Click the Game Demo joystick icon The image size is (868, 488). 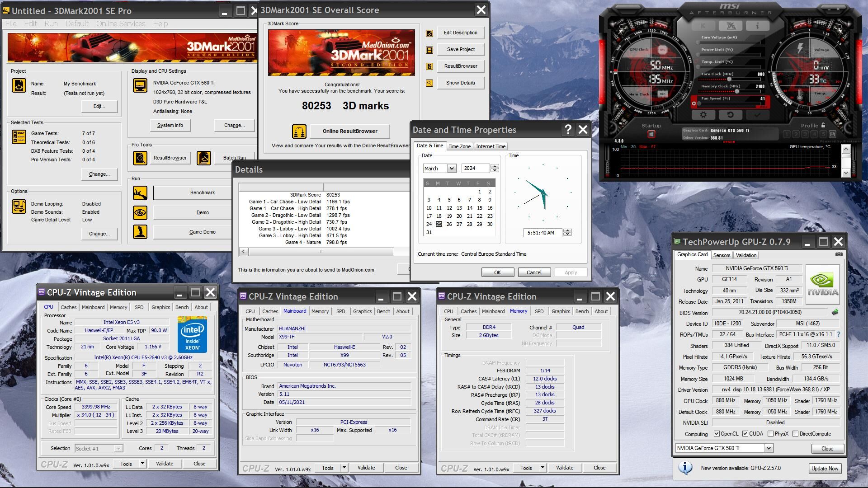tap(140, 232)
